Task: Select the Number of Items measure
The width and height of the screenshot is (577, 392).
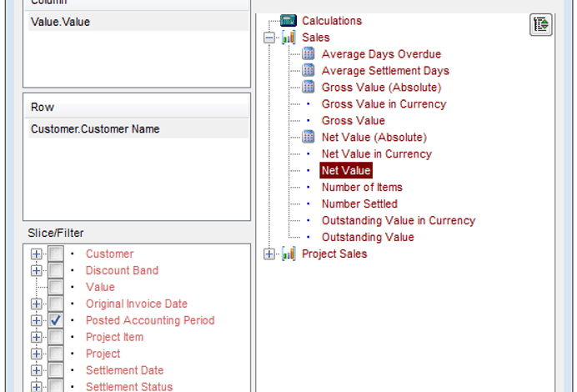Action: (x=362, y=188)
